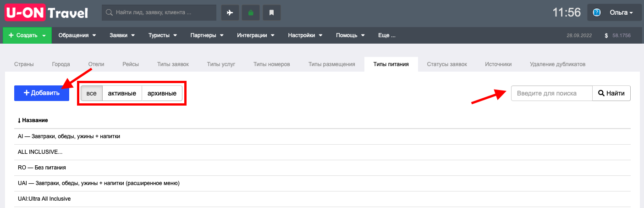Open the "AI — Завтраки, обеды, ужины + напитки" row
Screen dimensions: 644x208
click(x=322, y=136)
